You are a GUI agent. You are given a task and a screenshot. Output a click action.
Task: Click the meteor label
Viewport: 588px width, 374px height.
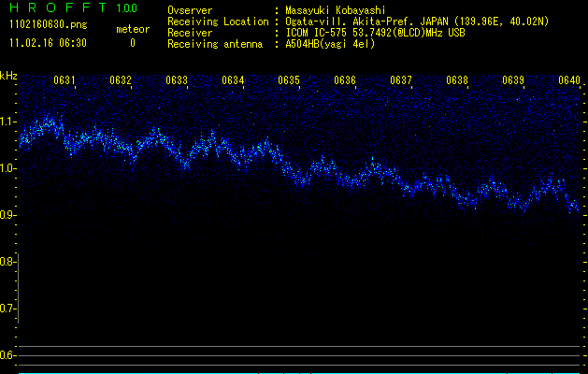click(x=133, y=29)
